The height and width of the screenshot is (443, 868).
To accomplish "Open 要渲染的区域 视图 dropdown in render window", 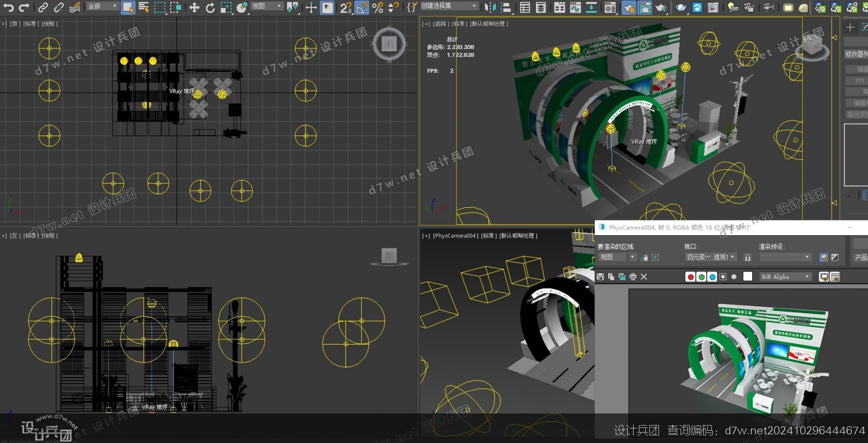I will [x=617, y=257].
